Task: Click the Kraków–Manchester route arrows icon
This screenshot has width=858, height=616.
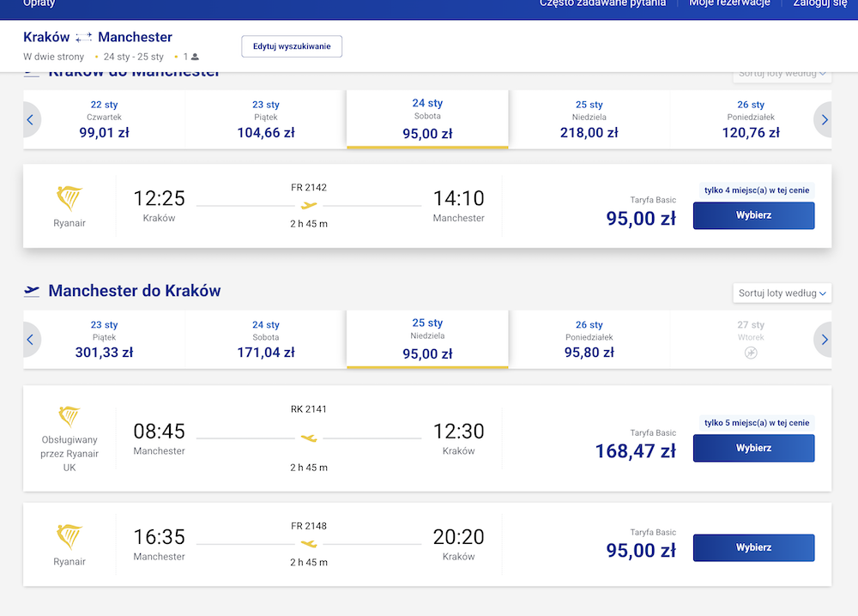Action: point(84,38)
